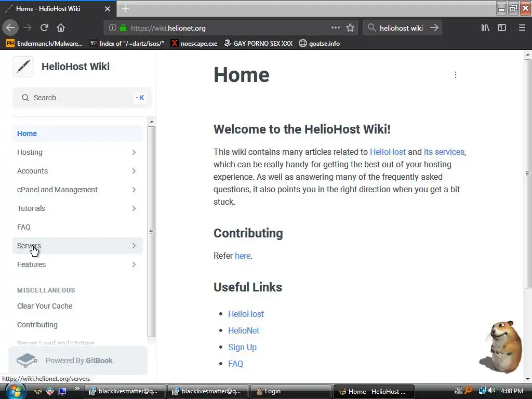The height and width of the screenshot is (399, 532).
Task: Open HelioHost in Useful Links list
Action: click(246, 314)
